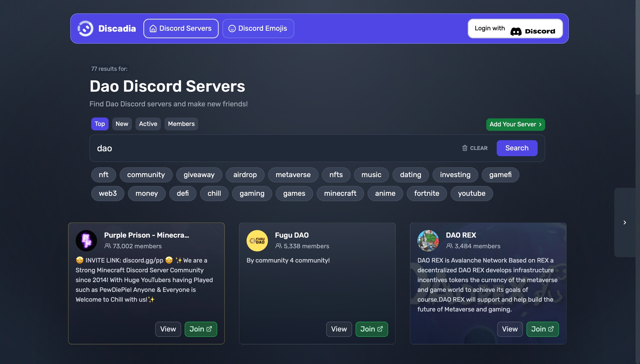
Task: Click the Search button
Action: pos(517,148)
